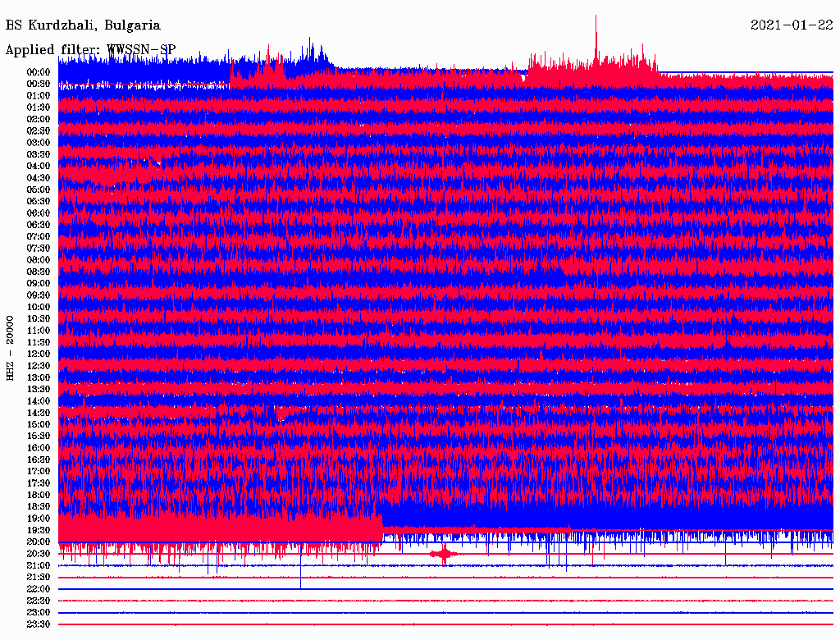Screen dimensions: 840x640
Task: Select the 03:00 time label
Action: tap(39, 143)
